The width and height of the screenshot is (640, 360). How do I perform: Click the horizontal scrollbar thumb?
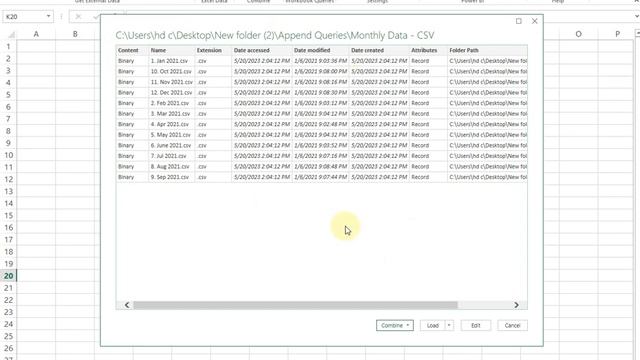296,305
